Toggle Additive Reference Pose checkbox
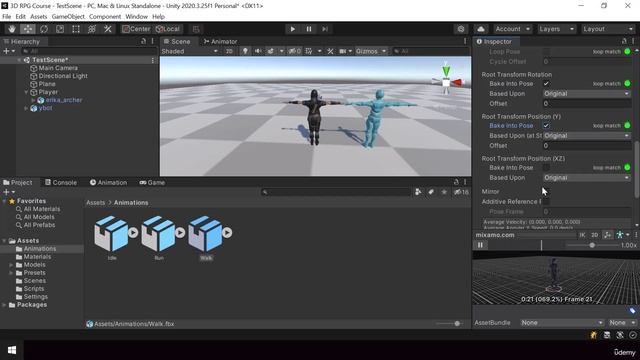Screen dimensions: 640x360 coord(546,202)
